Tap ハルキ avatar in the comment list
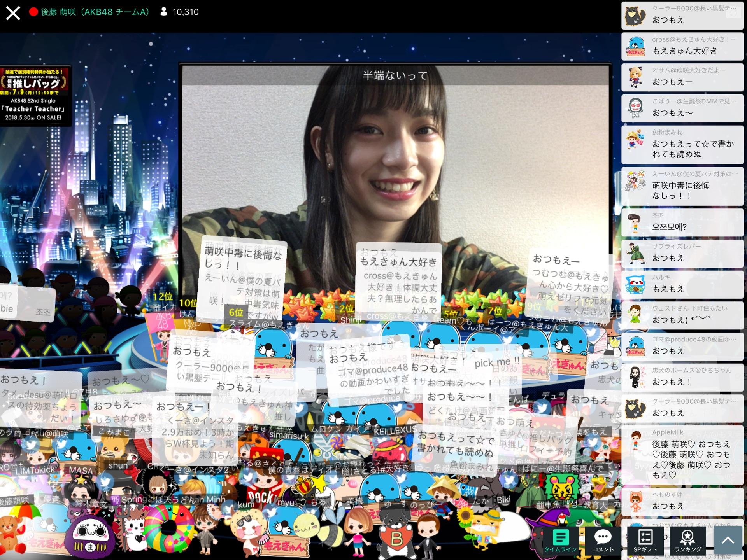The height and width of the screenshot is (560, 747). coord(635,284)
